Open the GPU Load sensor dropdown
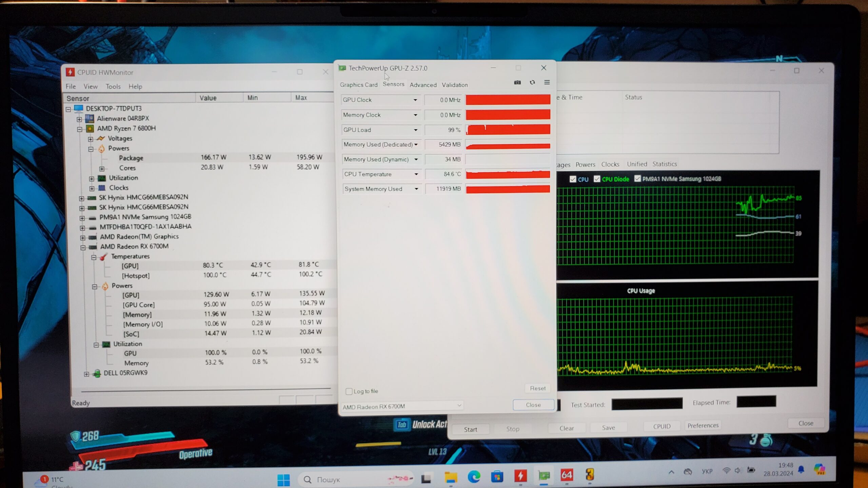868x488 pixels. pyautogui.click(x=415, y=130)
